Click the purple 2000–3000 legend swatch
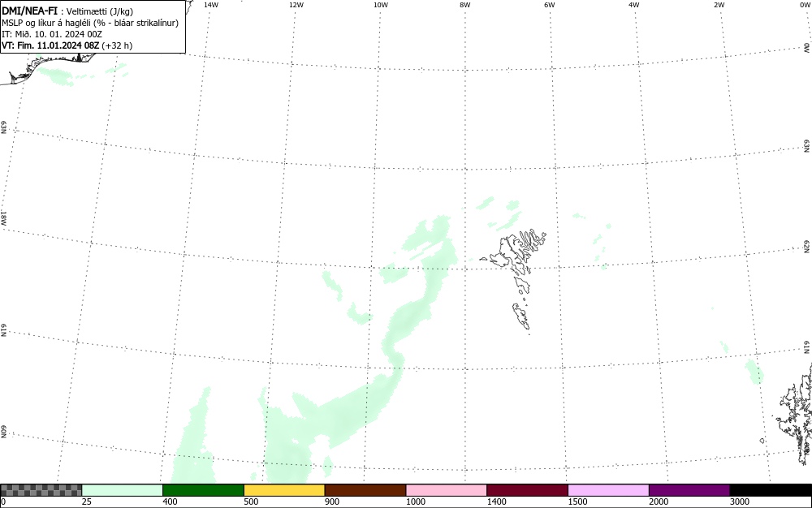Screen dimensions: 812x508 tap(689, 490)
